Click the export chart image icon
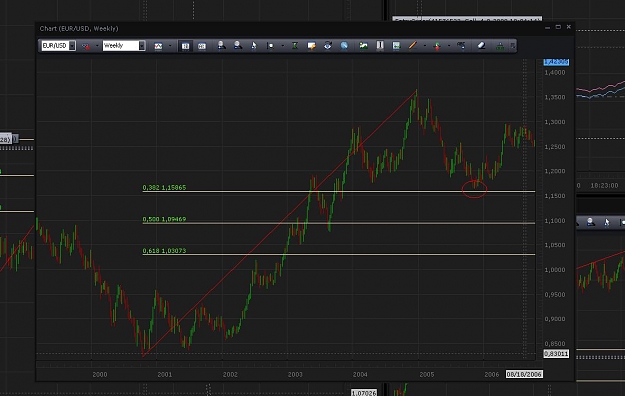Image resolution: width=625 pixels, height=396 pixels. [x=396, y=46]
